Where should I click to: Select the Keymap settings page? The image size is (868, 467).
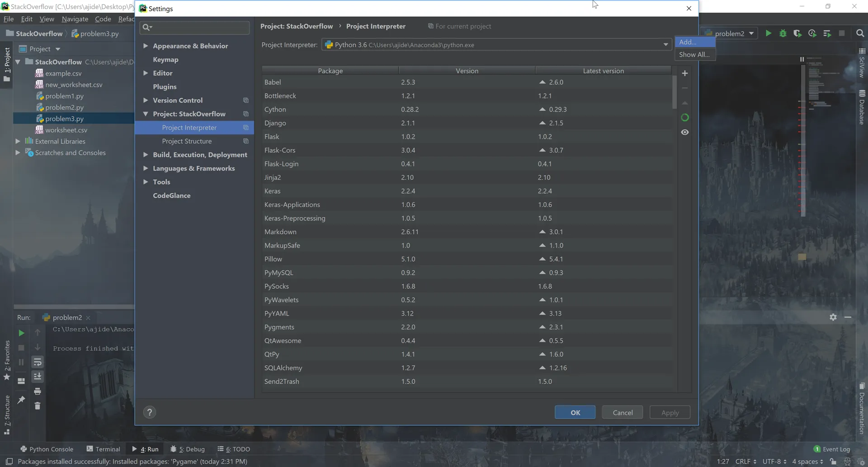coord(165,59)
